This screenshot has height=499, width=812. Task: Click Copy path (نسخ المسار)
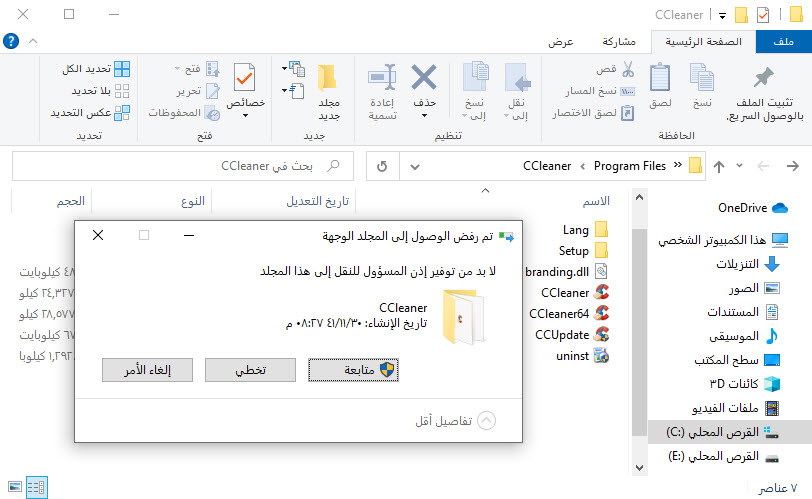600,91
